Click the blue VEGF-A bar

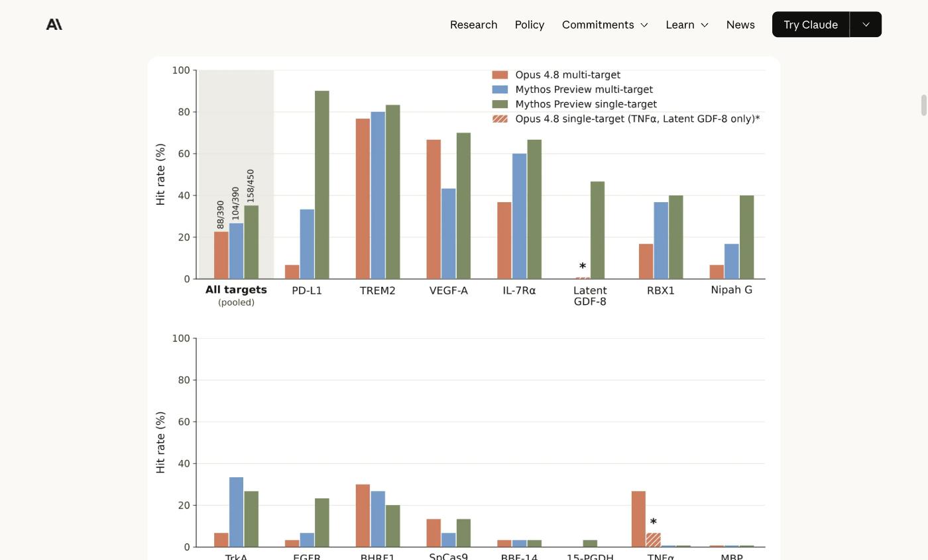(x=449, y=234)
